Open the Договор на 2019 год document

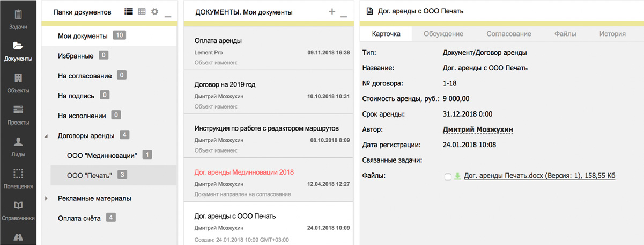[268, 92]
